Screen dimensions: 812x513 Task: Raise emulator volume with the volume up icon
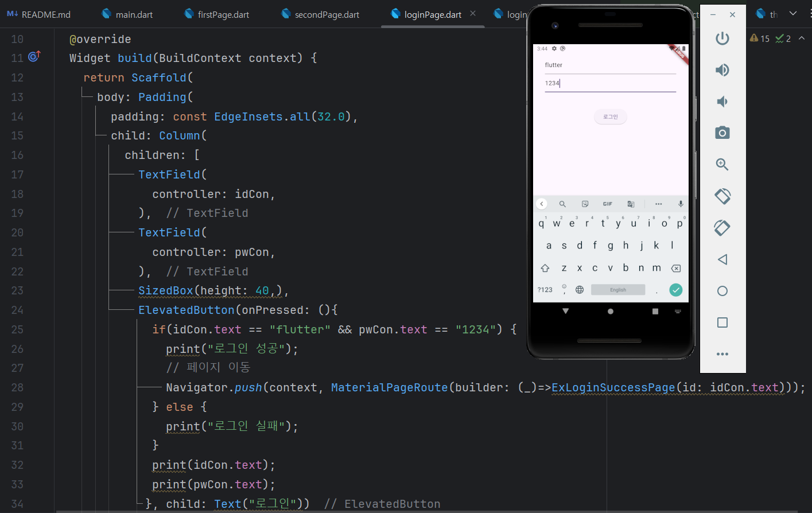click(722, 70)
